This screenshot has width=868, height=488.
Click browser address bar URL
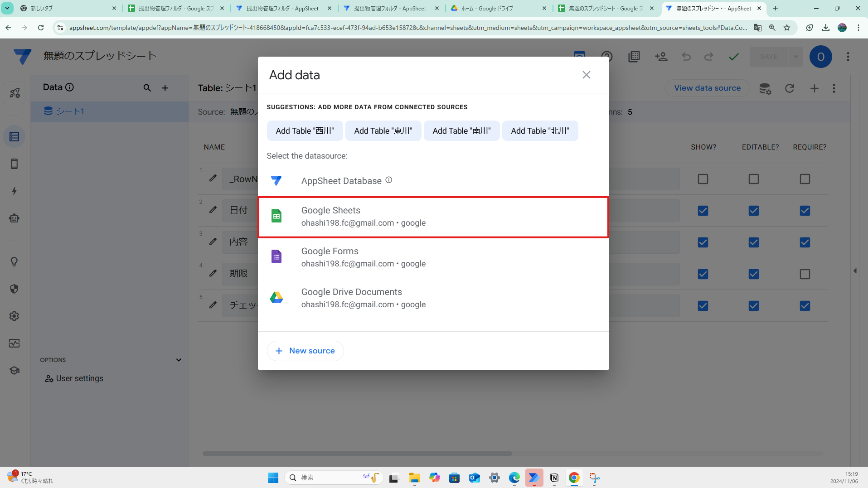coord(408,28)
